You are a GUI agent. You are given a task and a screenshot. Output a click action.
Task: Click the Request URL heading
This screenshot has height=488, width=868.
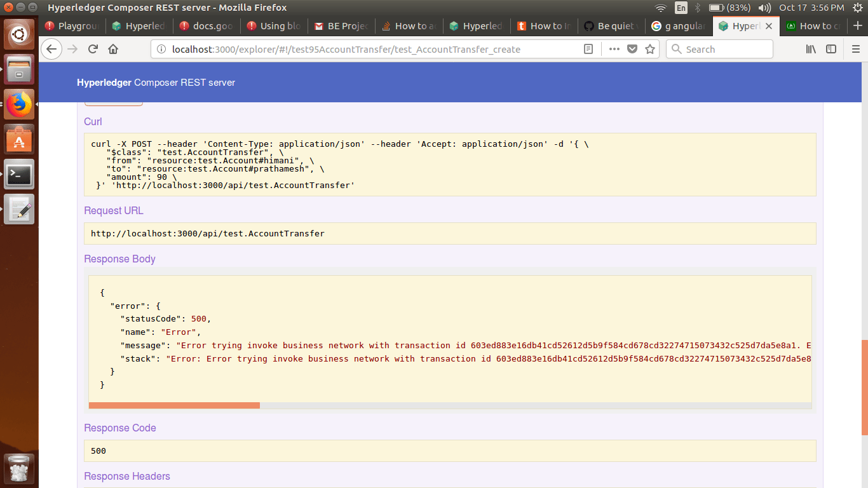(114, 210)
